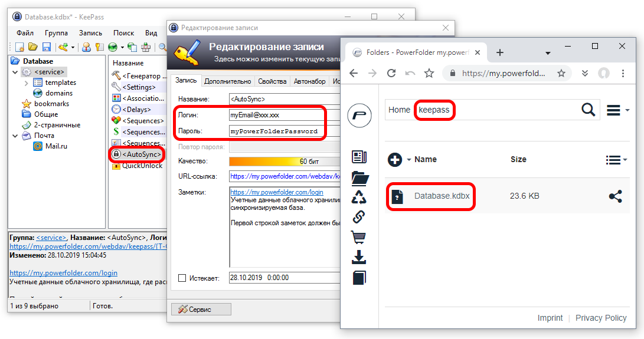Click the New database icon in KeePass toolbar

pyautogui.click(x=19, y=47)
